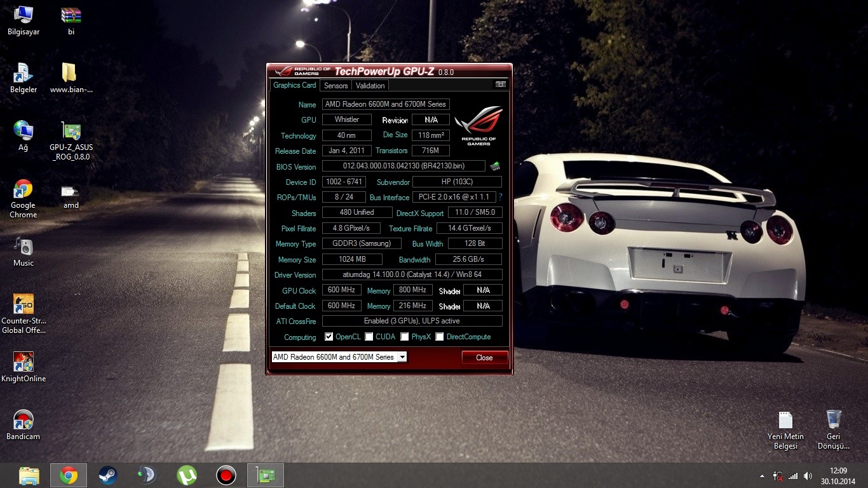Open uTorrent from the taskbar
Screen dimensions: 868x488
coord(186,475)
